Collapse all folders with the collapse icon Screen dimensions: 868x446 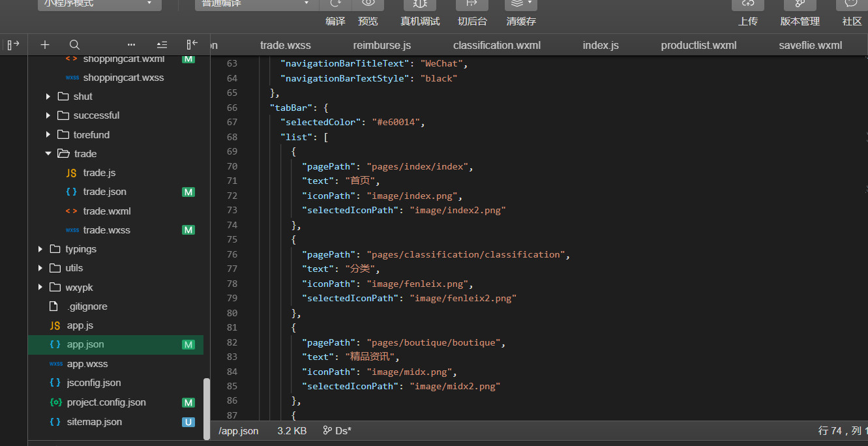(x=162, y=44)
